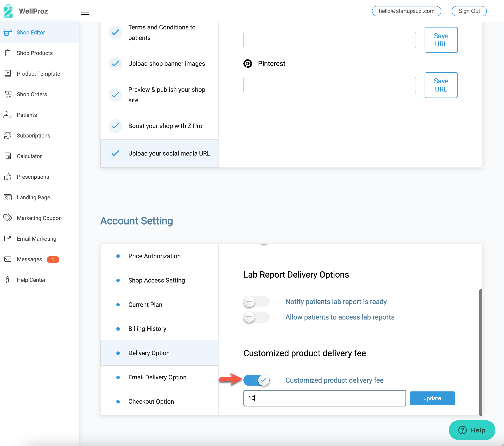Select Upload your social media URL step
504x446 pixels.
click(x=159, y=153)
